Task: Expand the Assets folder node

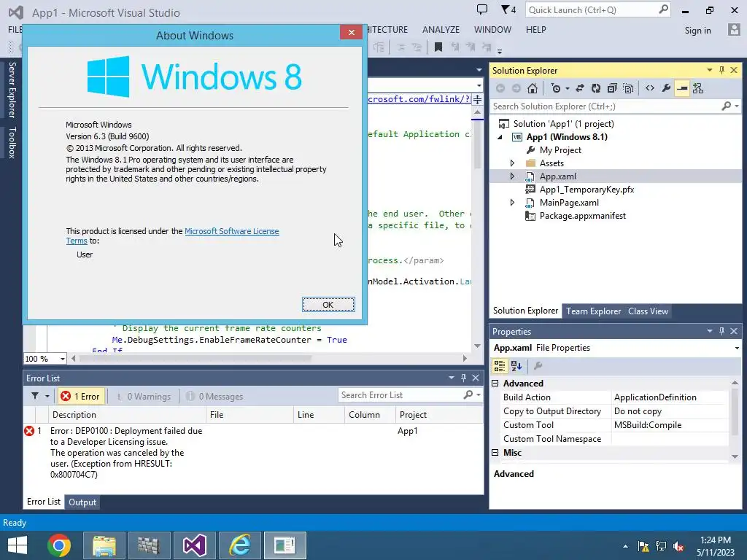Action: (512, 163)
